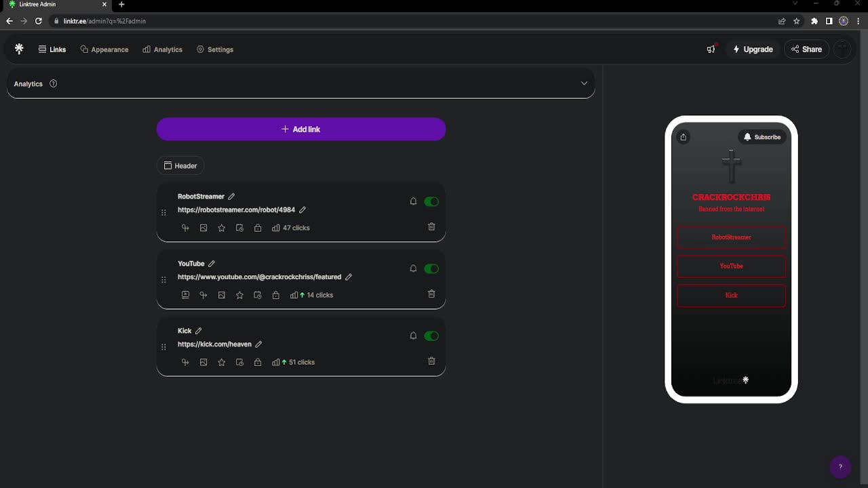Open a new browser tab
Image resolution: width=868 pixels, height=488 pixels.
(121, 4)
